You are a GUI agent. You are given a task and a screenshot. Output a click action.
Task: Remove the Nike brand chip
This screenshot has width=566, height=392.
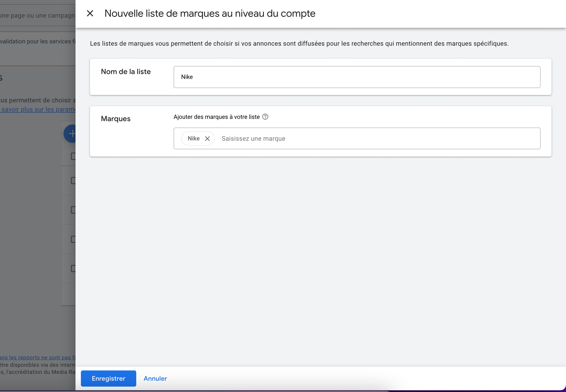[x=207, y=138]
